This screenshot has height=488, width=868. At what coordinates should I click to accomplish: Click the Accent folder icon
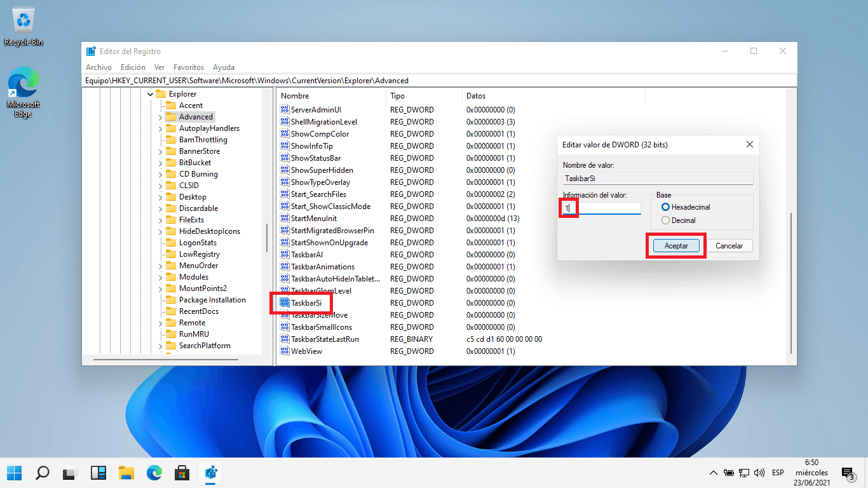click(x=170, y=105)
